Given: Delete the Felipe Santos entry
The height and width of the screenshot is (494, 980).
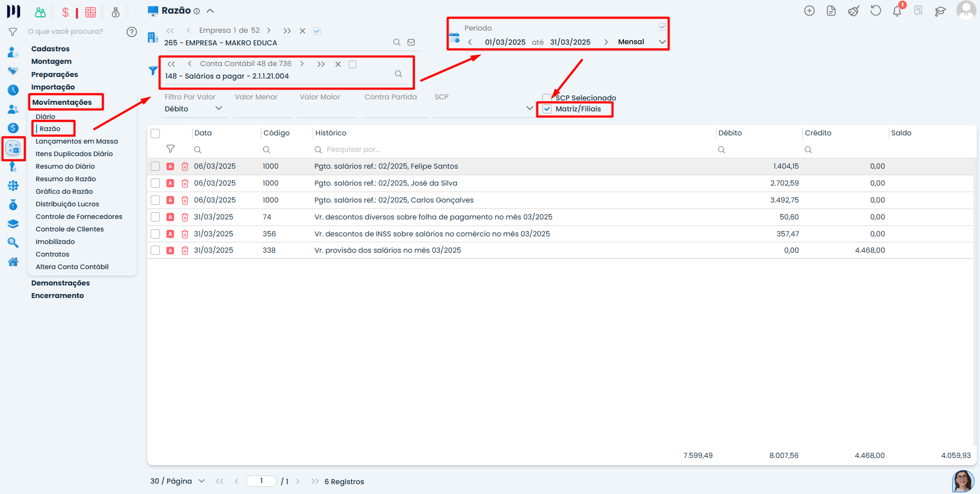Looking at the screenshot, I should click(x=185, y=166).
